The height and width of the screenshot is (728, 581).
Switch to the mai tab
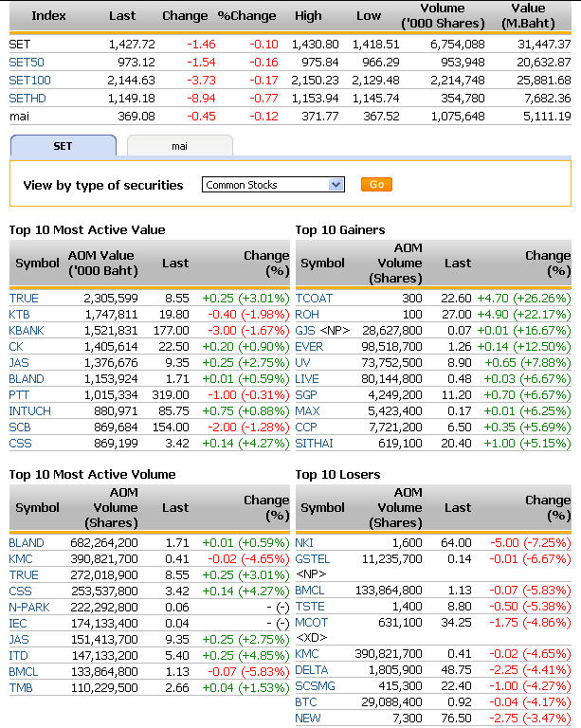pyautogui.click(x=179, y=146)
